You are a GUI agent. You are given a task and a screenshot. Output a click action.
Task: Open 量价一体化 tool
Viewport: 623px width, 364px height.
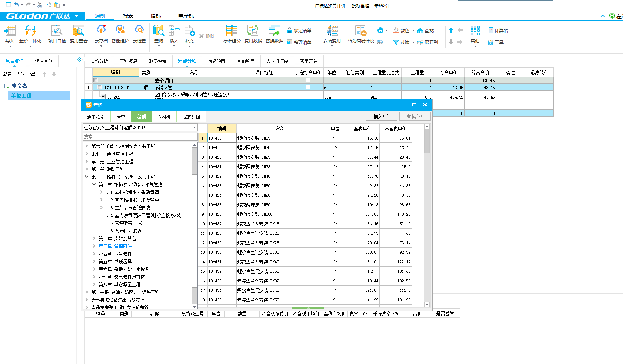pyautogui.click(x=30, y=31)
